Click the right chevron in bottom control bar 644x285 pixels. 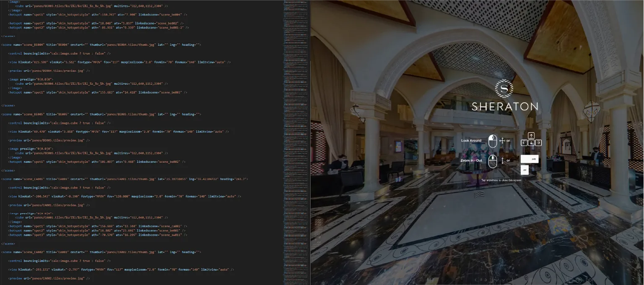click(486, 280)
